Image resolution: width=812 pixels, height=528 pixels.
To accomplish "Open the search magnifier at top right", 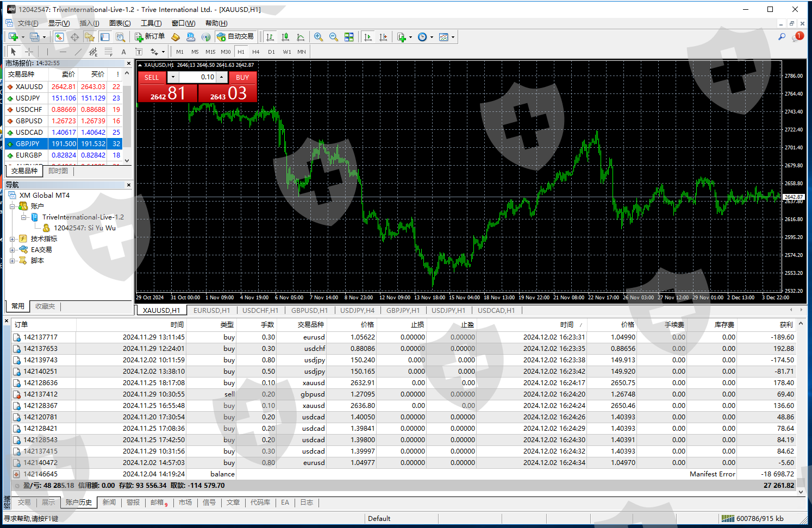I will coord(782,37).
